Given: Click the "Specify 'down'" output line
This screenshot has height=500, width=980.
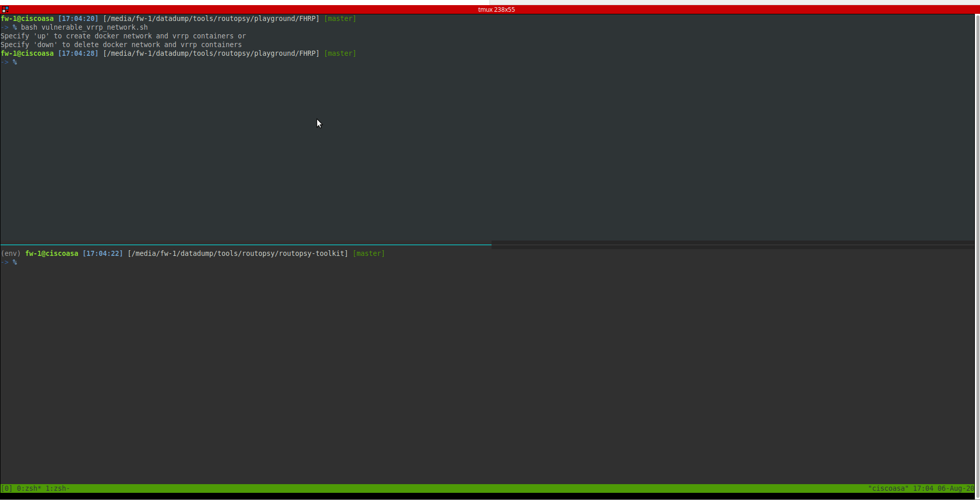Looking at the screenshot, I should click(x=121, y=45).
